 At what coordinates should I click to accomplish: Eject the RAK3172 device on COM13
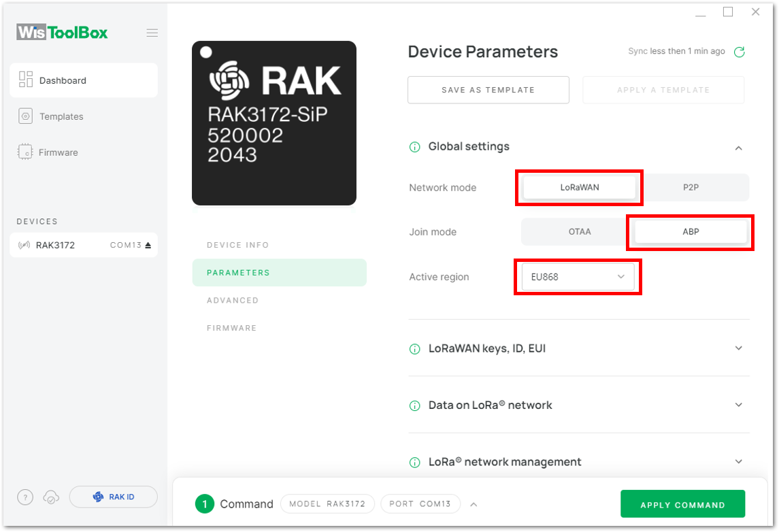coord(148,245)
